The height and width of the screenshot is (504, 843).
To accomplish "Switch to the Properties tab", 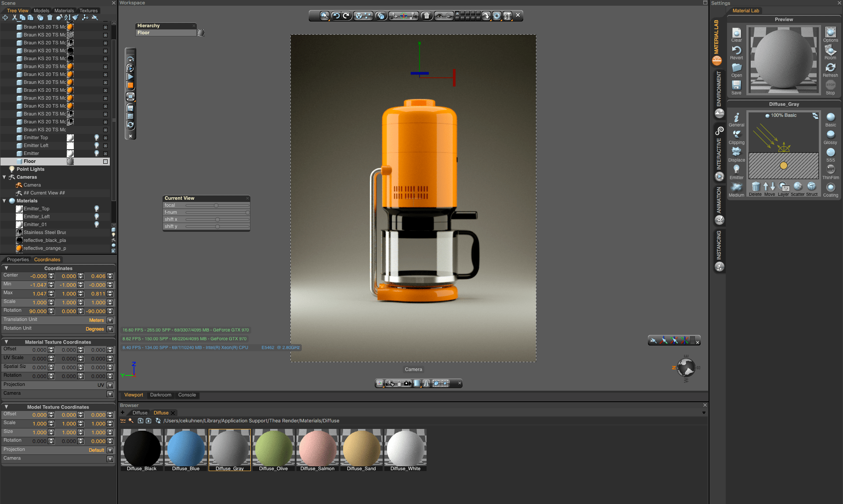I will [x=18, y=259].
